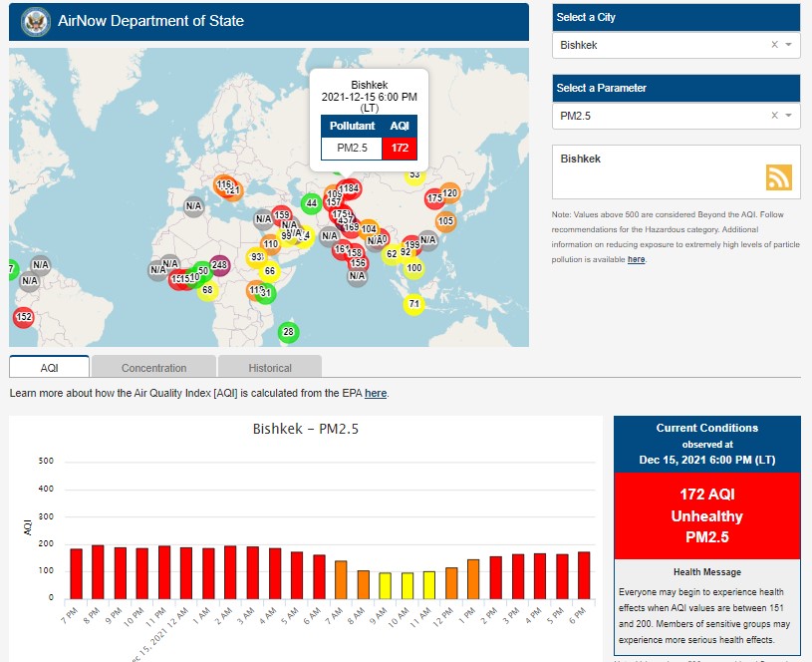Select the orange map marker labeled 105
Viewport: 812px width, 662px height.
pos(445,221)
